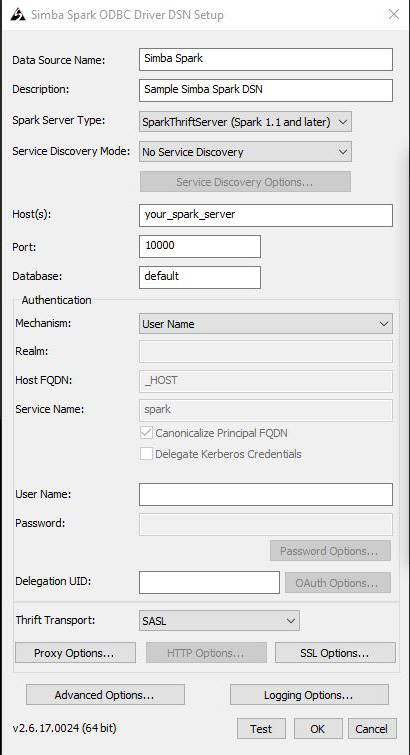410x755 pixels.
Task: Click the Cancel button
Action: click(372, 729)
